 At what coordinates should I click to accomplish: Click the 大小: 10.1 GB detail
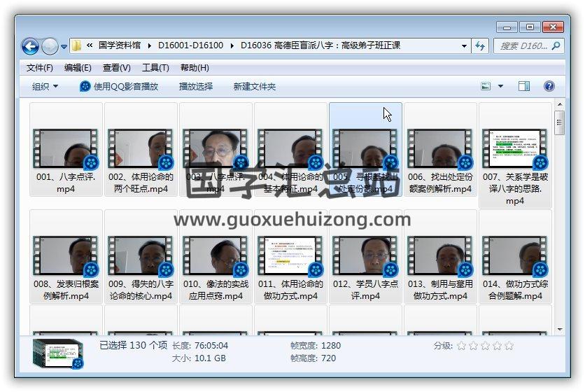click(x=199, y=358)
